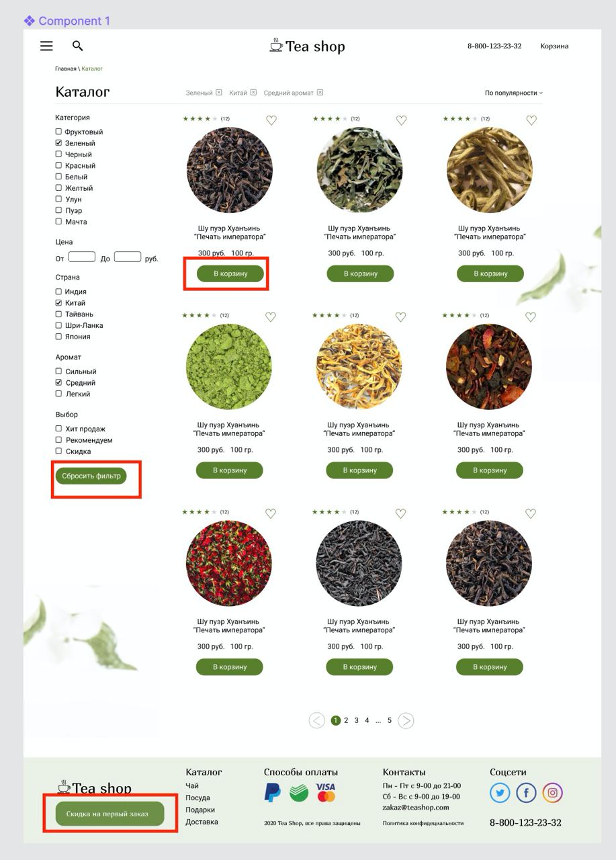
Task: Go to next page arrow in pagination
Action: point(406,720)
